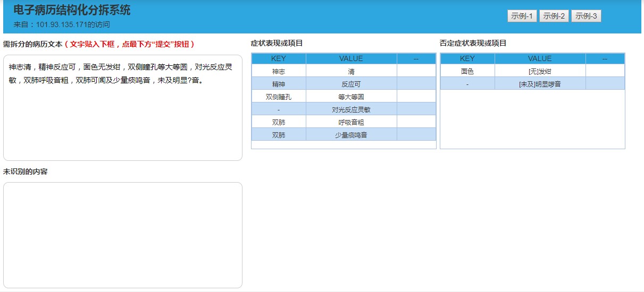Screen dimensions: 644x292
Task: Select the [未及]明显啰音 value cell
Action: point(540,84)
